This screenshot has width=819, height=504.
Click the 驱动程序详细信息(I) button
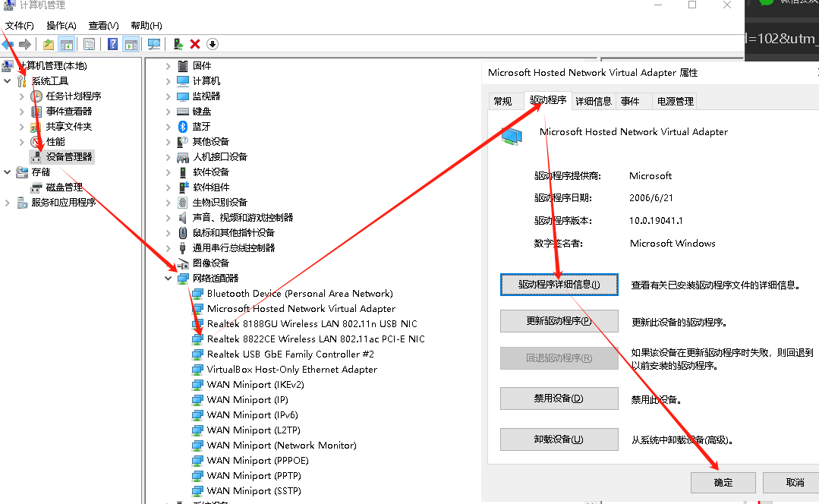pos(559,285)
